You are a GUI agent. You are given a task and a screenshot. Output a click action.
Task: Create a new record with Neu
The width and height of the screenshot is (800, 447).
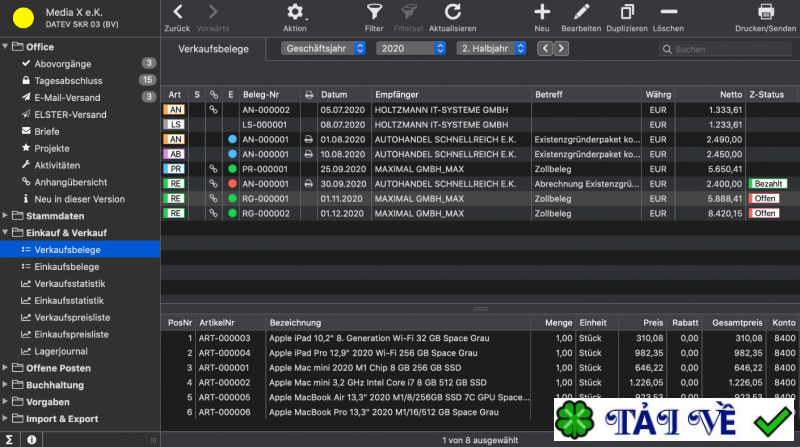[x=542, y=12]
